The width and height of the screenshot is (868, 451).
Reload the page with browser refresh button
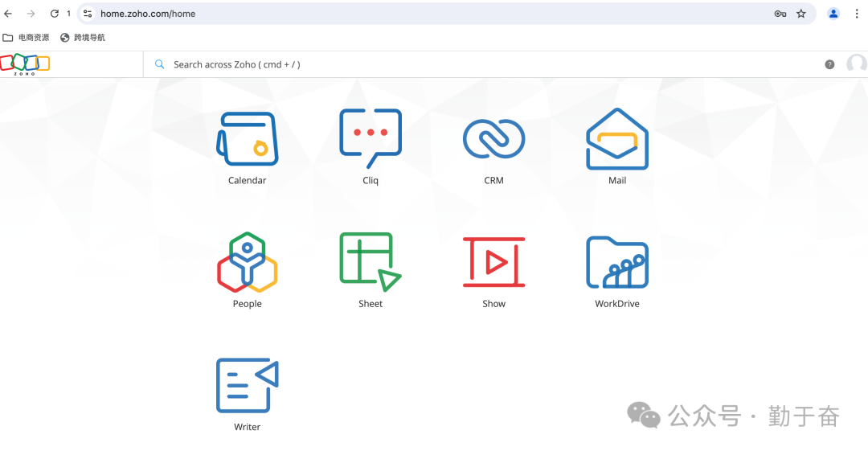coord(55,14)
